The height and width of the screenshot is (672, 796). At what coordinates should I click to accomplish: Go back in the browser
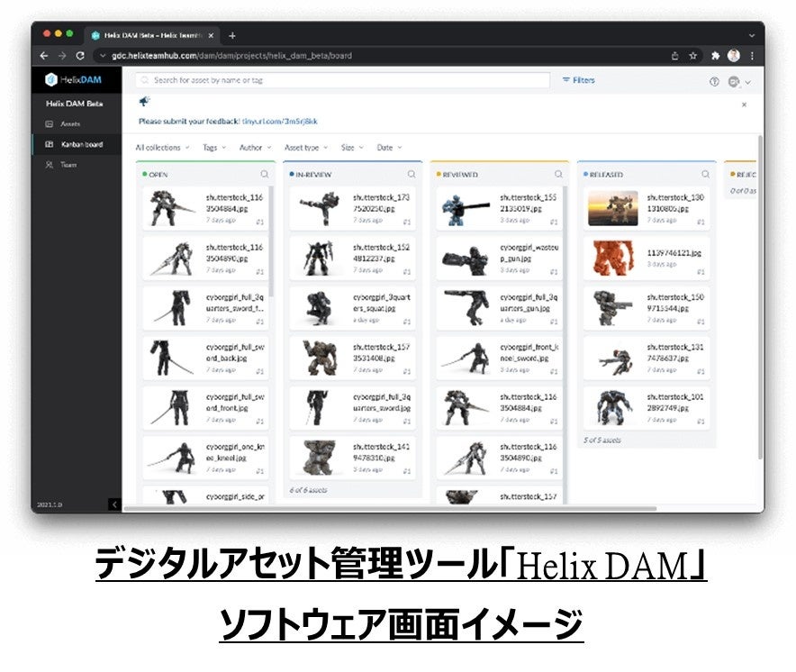(x=44, y=55)
